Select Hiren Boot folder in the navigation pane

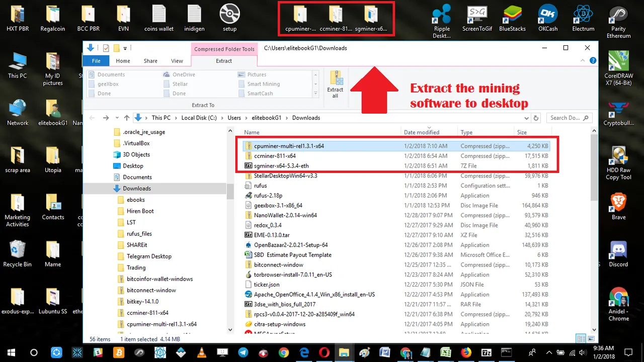pyautogui.click(x=140, y=211)
